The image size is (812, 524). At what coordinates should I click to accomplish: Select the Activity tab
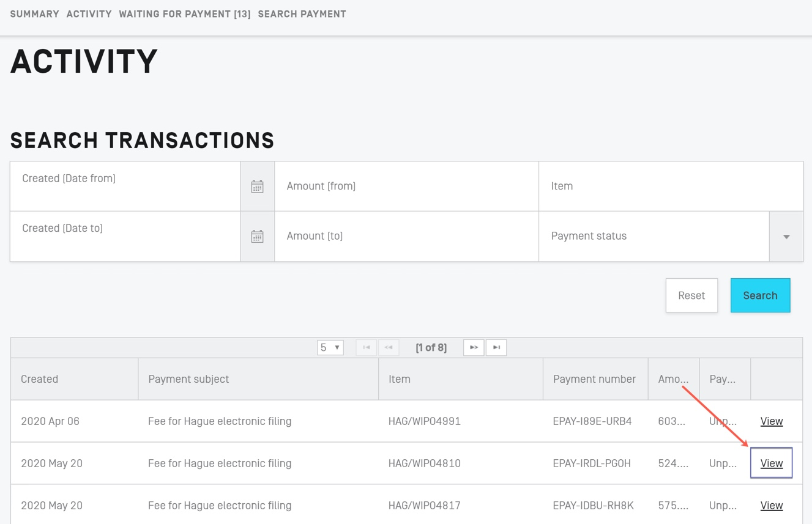coord(89,14)
